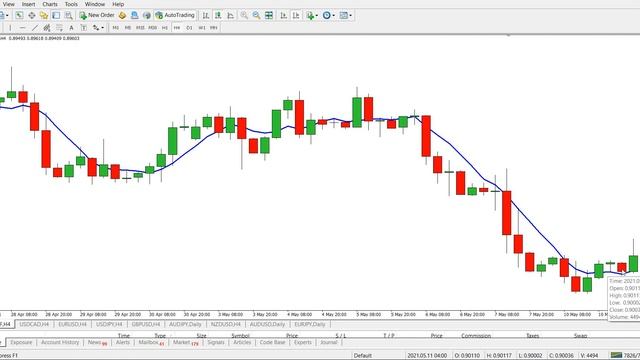Switch to the News terminal tab

pyautogui.click(x=97, y=342)
